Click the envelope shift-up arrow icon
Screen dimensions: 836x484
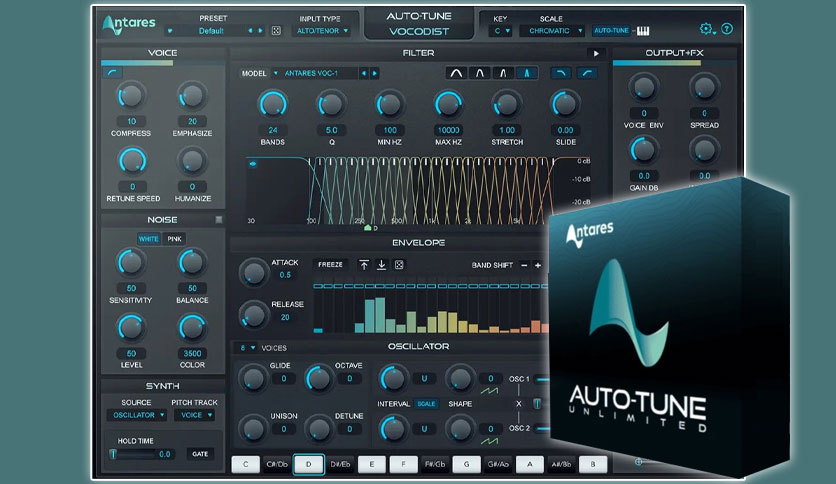tap(364, 265)
